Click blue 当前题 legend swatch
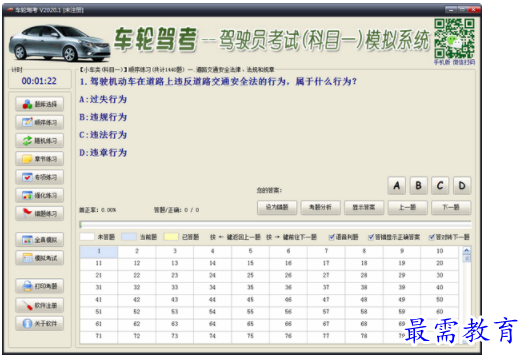The width and height of the screenshot is (526, 362). click(129, 237)
